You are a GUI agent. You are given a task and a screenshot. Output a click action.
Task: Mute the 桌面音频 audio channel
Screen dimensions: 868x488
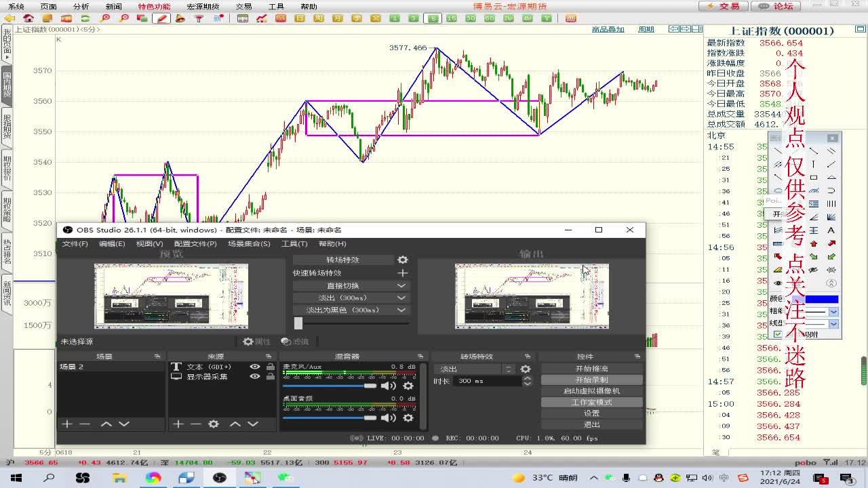pyautogui.click(x=389, y=418)
